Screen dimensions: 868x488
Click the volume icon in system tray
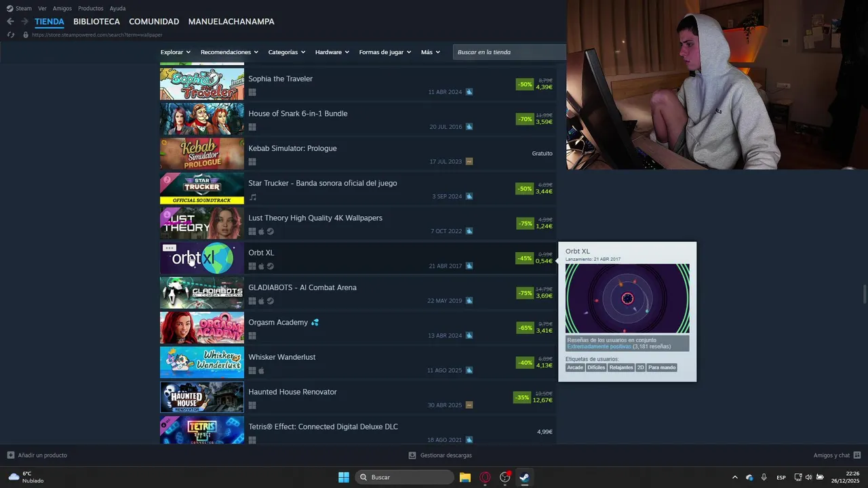(808, 477)
